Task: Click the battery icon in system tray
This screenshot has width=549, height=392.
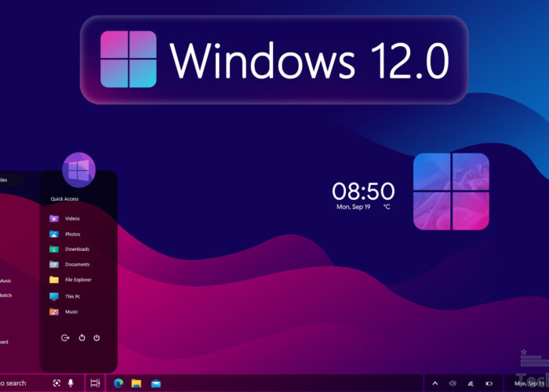Action: 489,383
